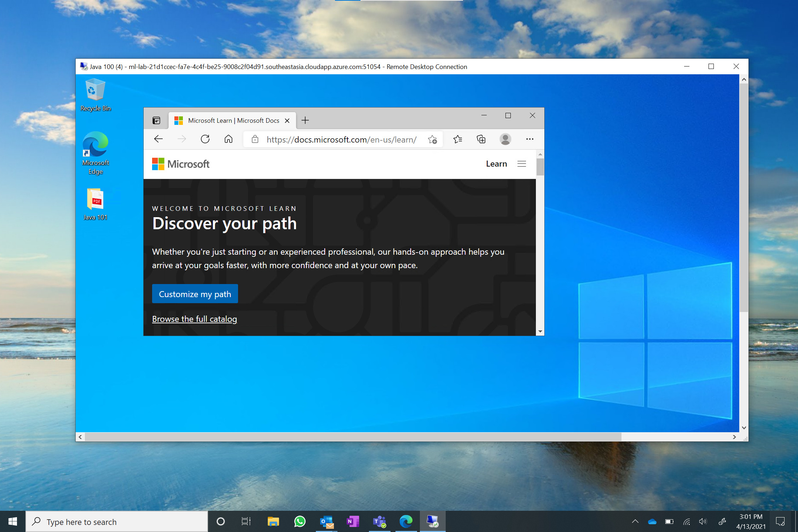The height and width of the screenshot is (532, 798).
Task: Open network Wi-Fi settings icon
Action: [x=687, y=521]
